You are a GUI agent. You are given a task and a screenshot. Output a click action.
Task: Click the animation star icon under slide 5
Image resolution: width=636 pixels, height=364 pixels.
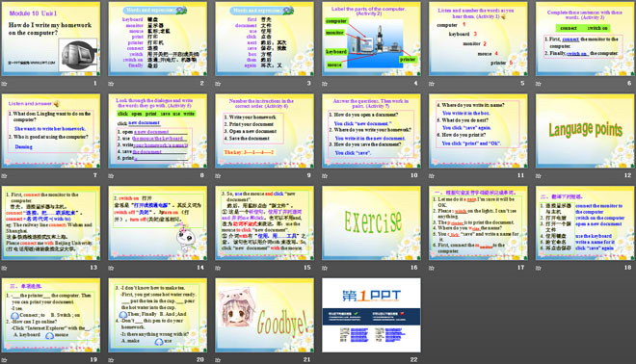coord(432,84)
